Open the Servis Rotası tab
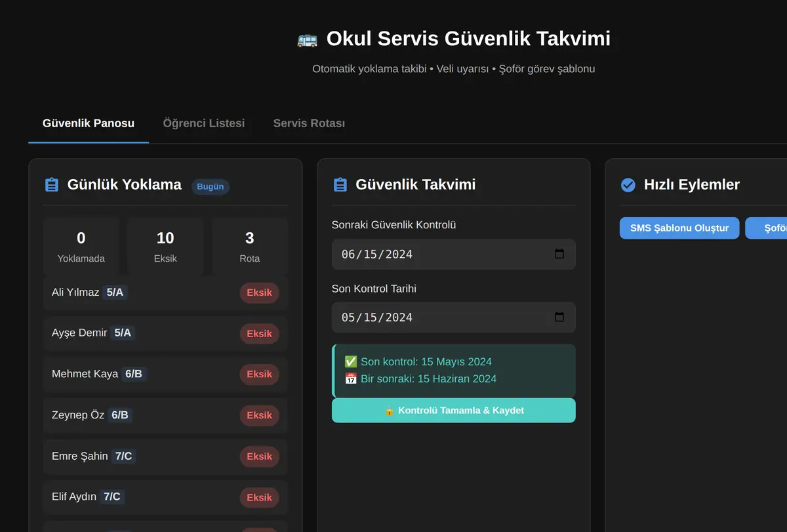This screenshot has height=532, width=787. tap(309, 123)
